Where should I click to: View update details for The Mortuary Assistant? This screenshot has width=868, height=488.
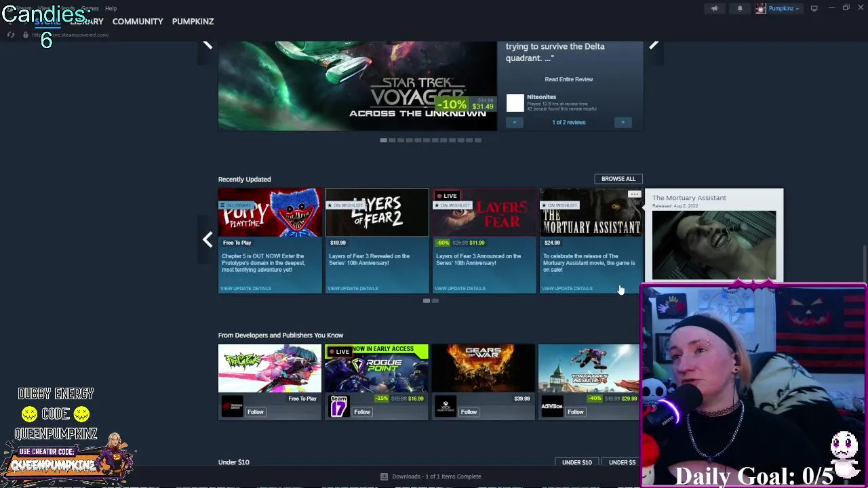567,288
